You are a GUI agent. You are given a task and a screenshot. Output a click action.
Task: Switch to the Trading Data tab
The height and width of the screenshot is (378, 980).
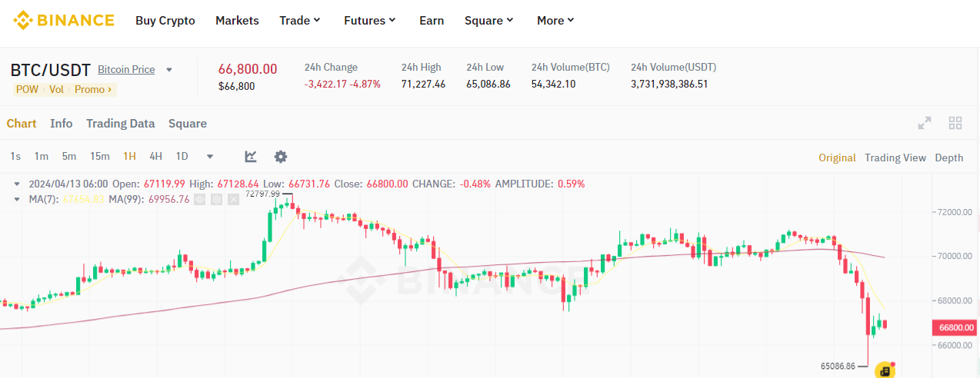point(120,124)
